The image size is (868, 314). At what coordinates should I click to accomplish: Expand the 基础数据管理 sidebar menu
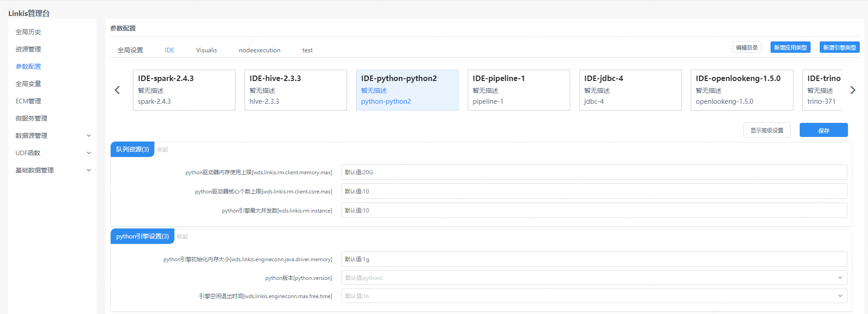pos(52,170)
